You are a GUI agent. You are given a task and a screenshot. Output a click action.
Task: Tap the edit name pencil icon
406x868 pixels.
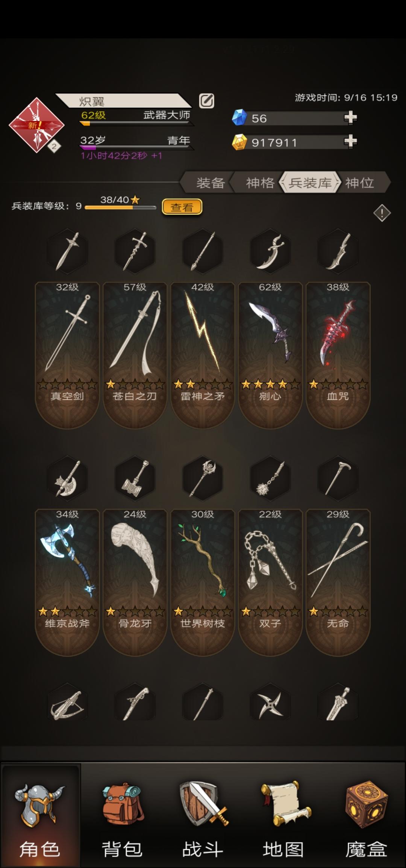click(x=206, y=101)
